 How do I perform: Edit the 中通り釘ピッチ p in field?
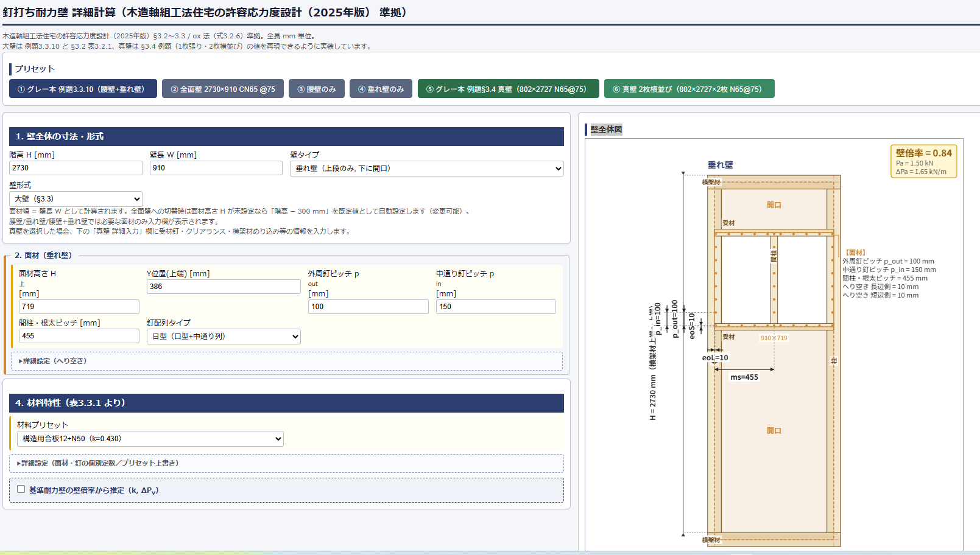click(496, 307)
